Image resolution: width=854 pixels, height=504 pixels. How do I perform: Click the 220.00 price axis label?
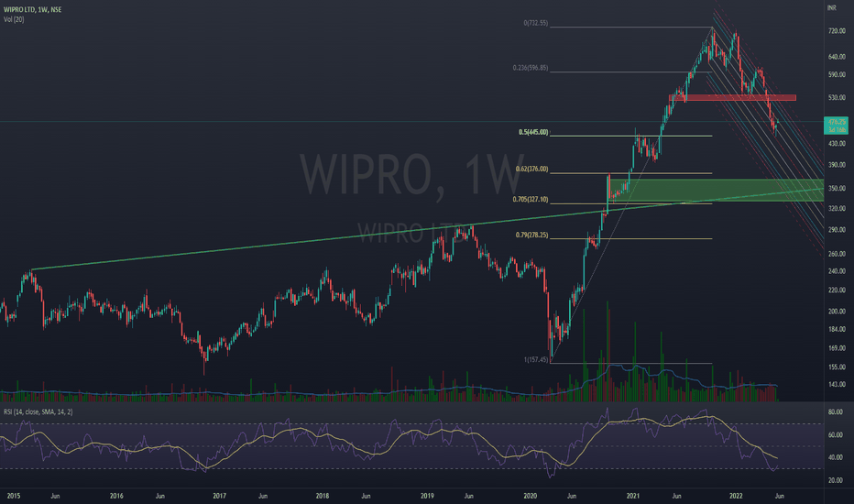click(837, 290)
